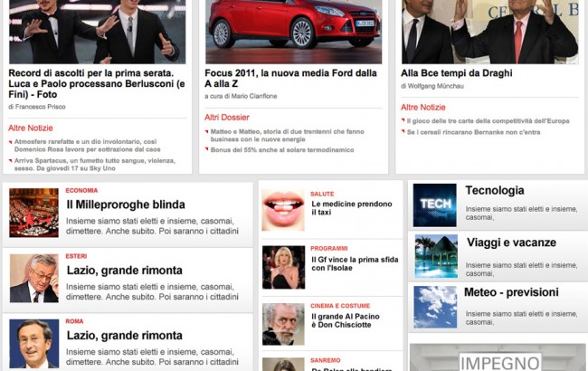Open Altre Notizie under the Draghi article
This screenshot has width=588, height=371.
tap(423, 108)
